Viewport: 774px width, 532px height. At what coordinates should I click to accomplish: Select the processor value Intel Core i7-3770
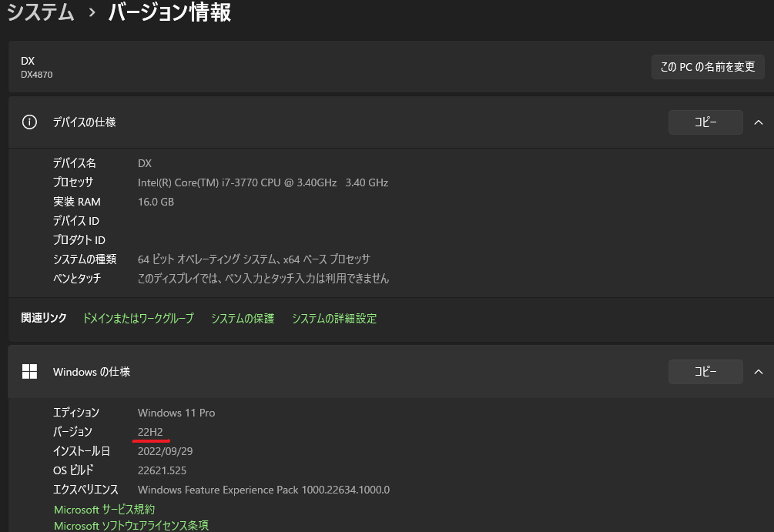tap(263, 182)
